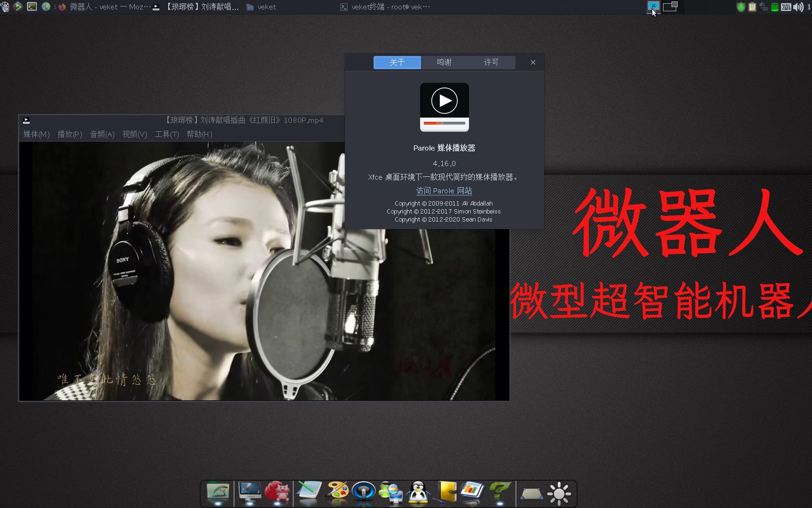Open the 音频(A) audio menu
This screenshot has height=508, width=812.
[102, 134]
